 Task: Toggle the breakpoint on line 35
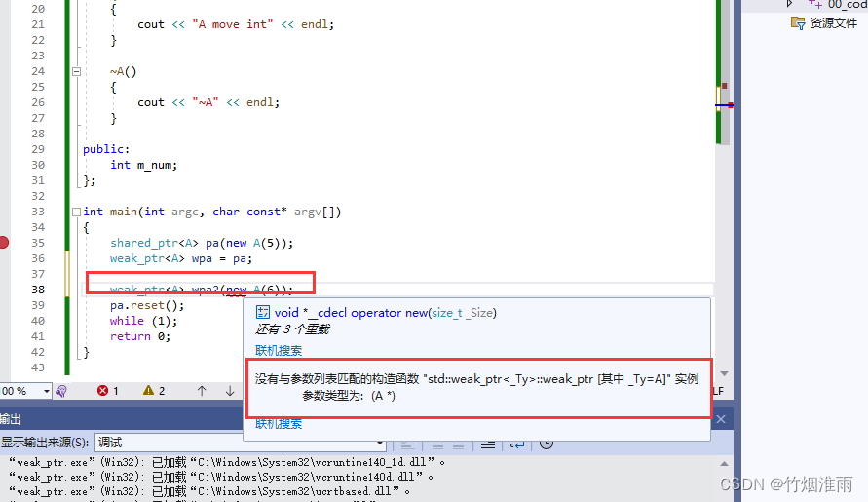tap(3, 242)
